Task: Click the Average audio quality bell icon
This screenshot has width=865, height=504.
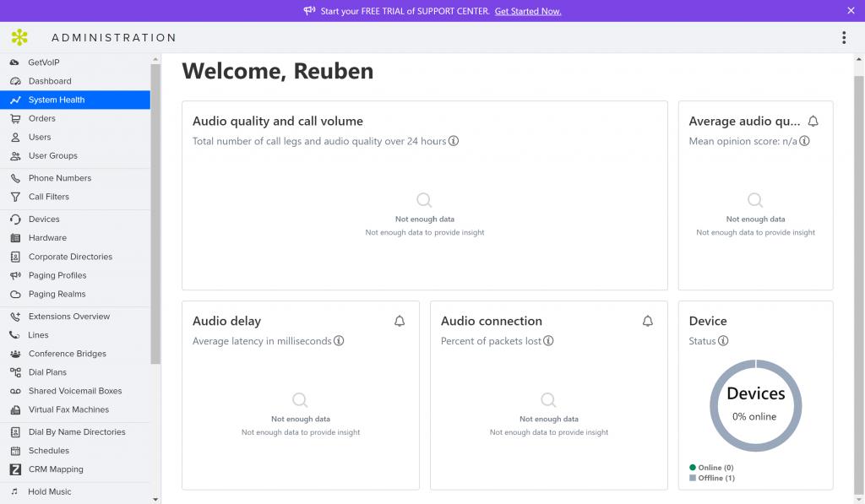Action: coord(813,122)
